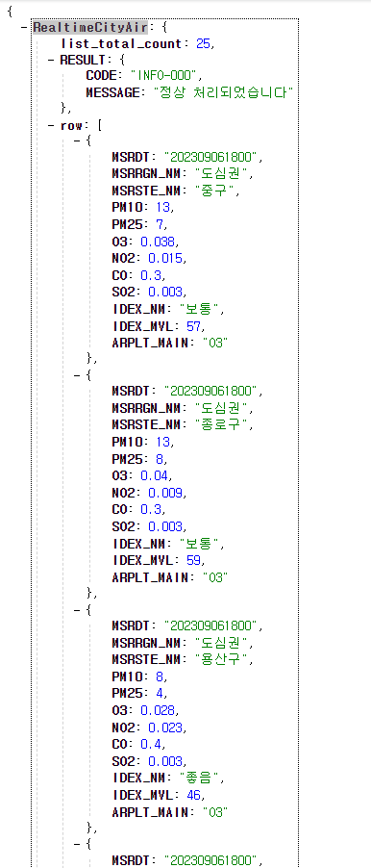Collapse the RESULT object
This screenshot has width=371, height=868.
click(x=51, y=61)
